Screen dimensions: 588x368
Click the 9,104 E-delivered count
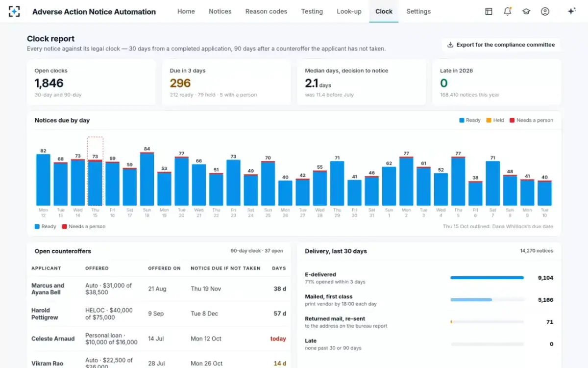pos(545,278)
